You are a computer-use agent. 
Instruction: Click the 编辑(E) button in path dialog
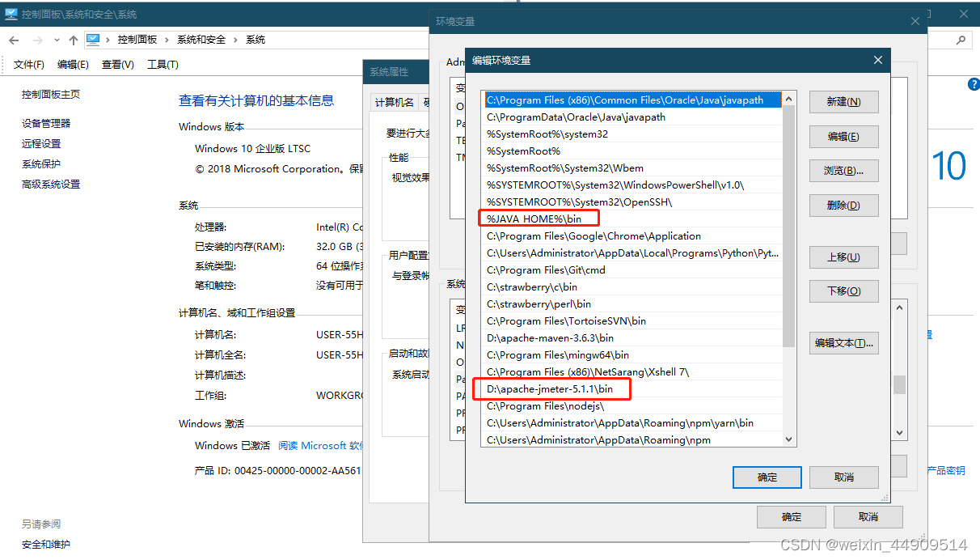[843, 137]
